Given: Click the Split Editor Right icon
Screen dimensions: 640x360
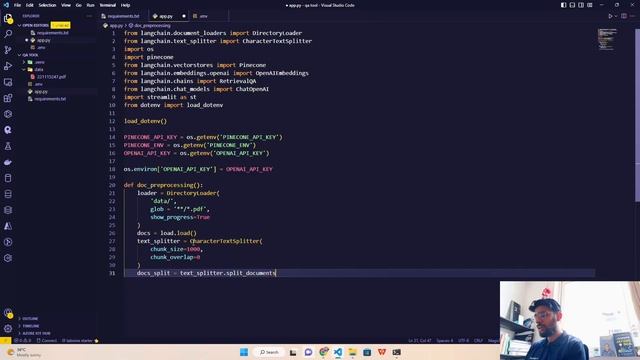Looking at the screenshot, I should tap(624, 16).
